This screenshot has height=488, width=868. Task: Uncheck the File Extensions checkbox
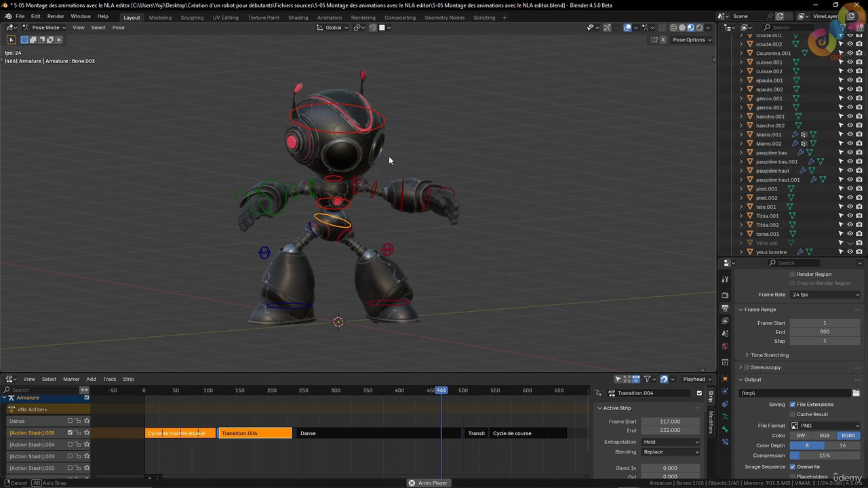click(x=792, y=405)
